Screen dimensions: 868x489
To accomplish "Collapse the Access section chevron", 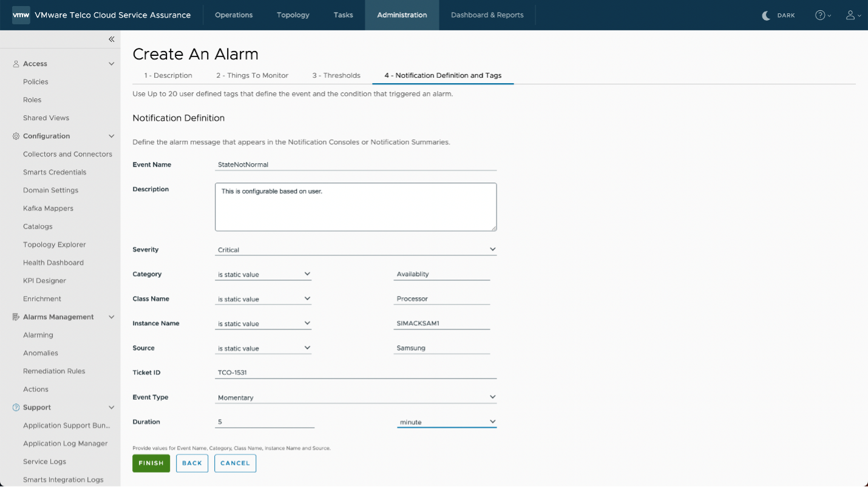I will pos(112,64).
